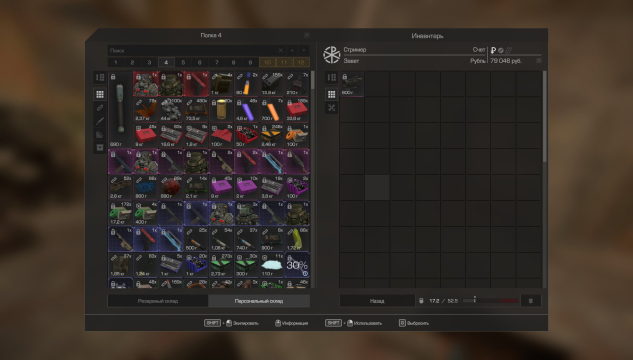
Task: Toggle inventory grid view mode
Action: [x=331, y=94]
